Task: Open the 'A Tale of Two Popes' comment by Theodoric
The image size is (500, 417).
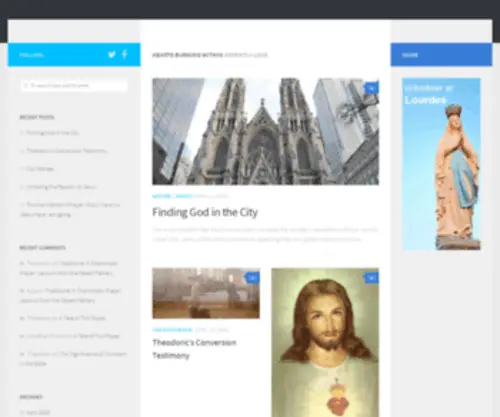Action: (82, 318)
